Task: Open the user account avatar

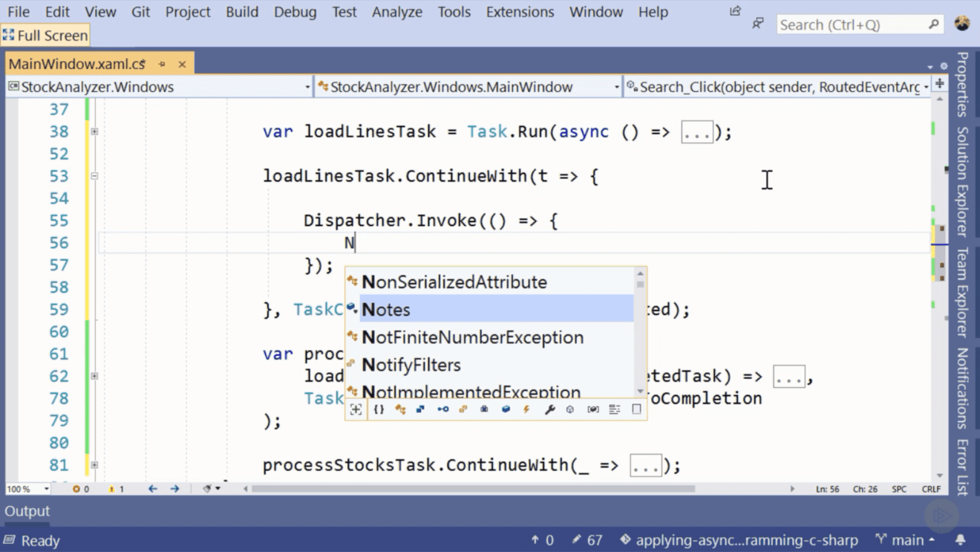Action: click(962, 24)
